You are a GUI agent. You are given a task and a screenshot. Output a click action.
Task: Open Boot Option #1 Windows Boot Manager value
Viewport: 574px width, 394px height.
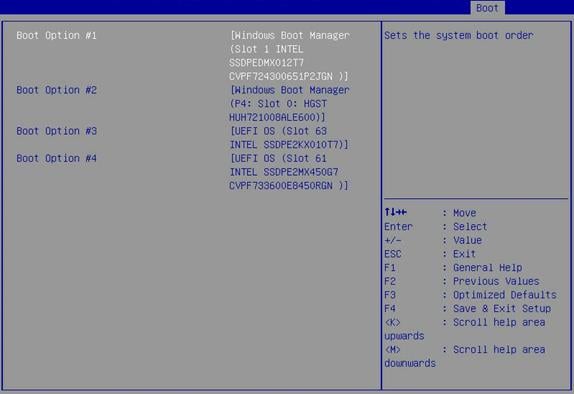(290, 56)
